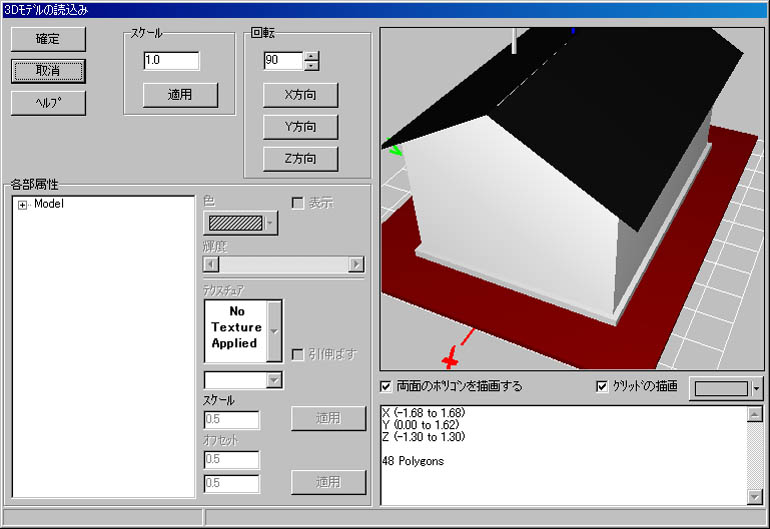The width and height of the screenshot is (770, 529).
Task: Click the 適用 button beside texture scale
Action: point(328,418)
